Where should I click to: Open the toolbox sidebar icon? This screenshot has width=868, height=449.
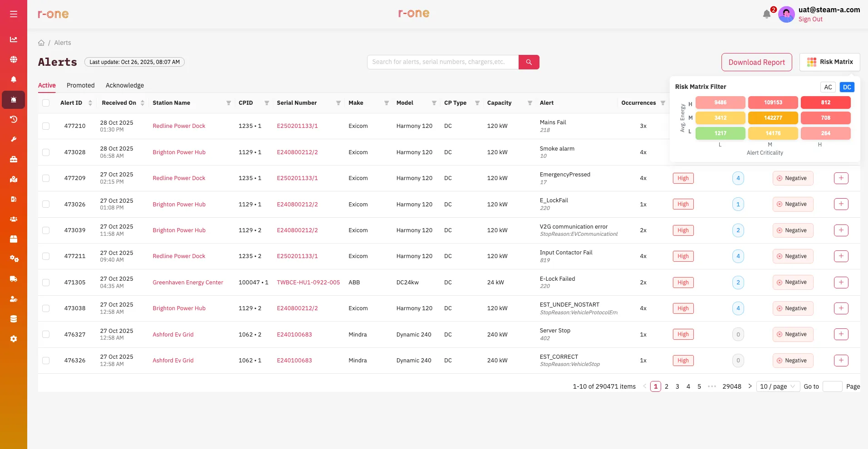coord(14,159)
